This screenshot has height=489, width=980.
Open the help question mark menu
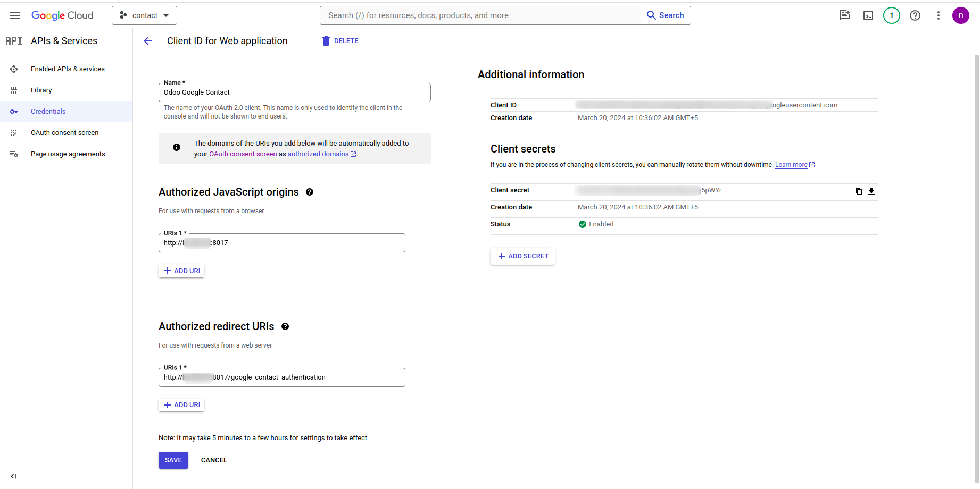pyautogui.click(x=915, y=15)
